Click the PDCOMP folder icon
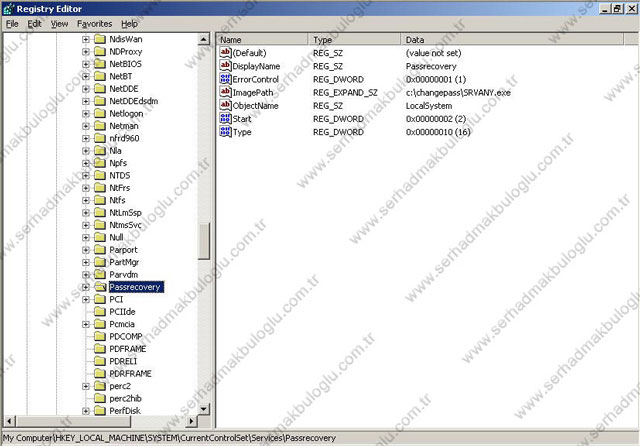The width and height of the screenshot is (640, 446). 100,336
